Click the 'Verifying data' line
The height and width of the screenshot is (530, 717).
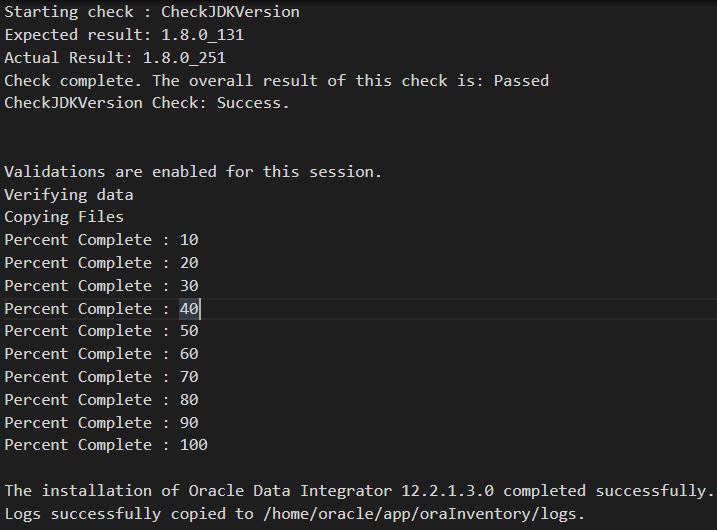[x=69, y=195]
